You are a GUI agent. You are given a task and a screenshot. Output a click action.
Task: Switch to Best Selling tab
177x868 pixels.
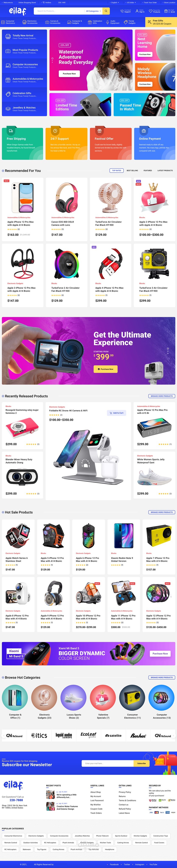coord(132,170)
